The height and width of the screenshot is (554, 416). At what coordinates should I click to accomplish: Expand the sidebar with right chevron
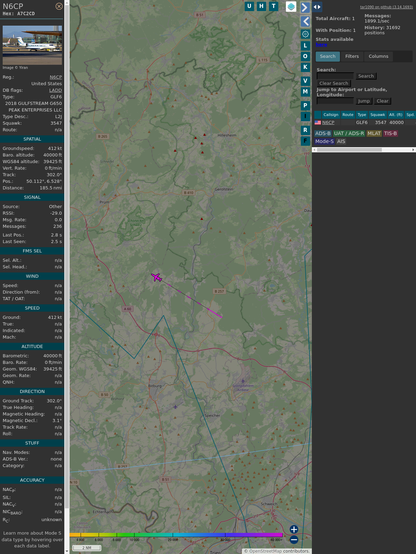coord(305,7)
